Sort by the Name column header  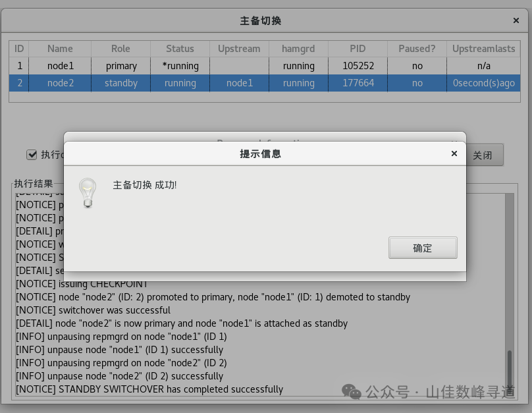pyautogui.click(x=60, y=49)
